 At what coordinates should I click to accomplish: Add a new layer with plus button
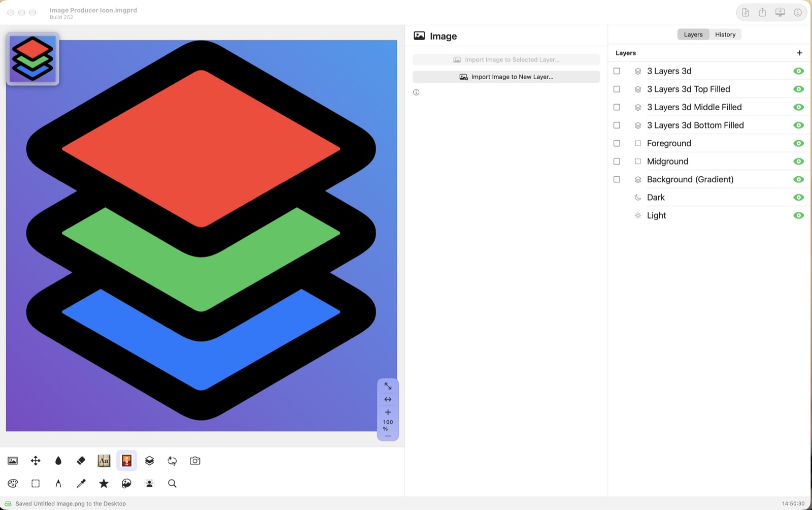(x=800, y=53)
